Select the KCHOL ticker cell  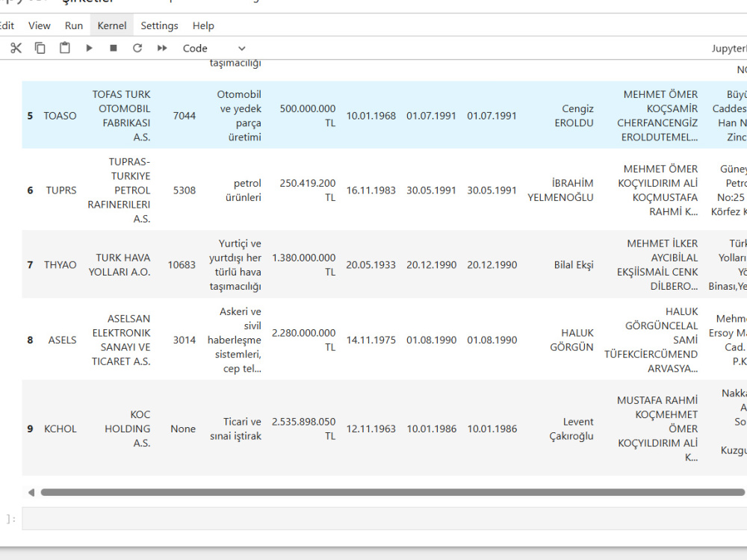click(x=60, y=429)
